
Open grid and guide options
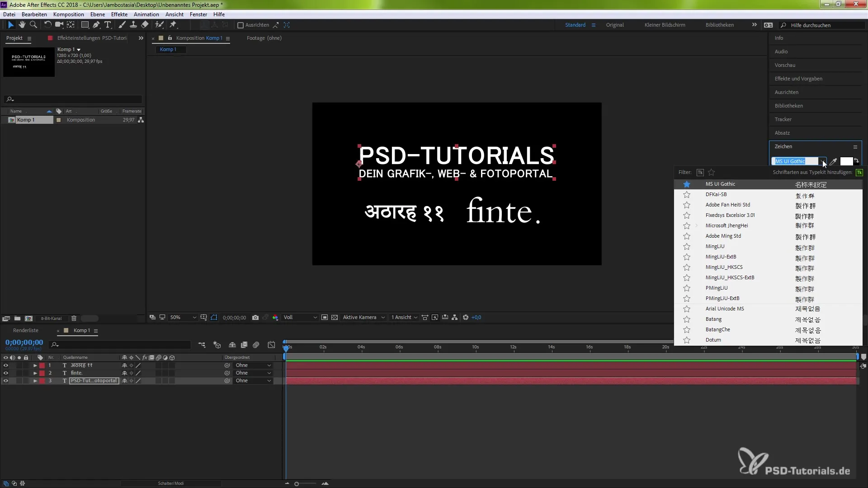click(x=204, y=318)
